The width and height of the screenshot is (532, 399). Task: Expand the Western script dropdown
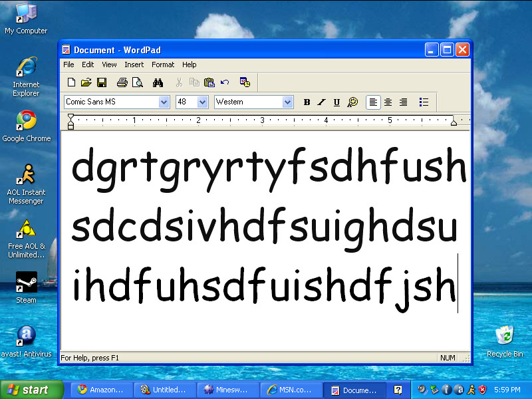pos(287,102)
